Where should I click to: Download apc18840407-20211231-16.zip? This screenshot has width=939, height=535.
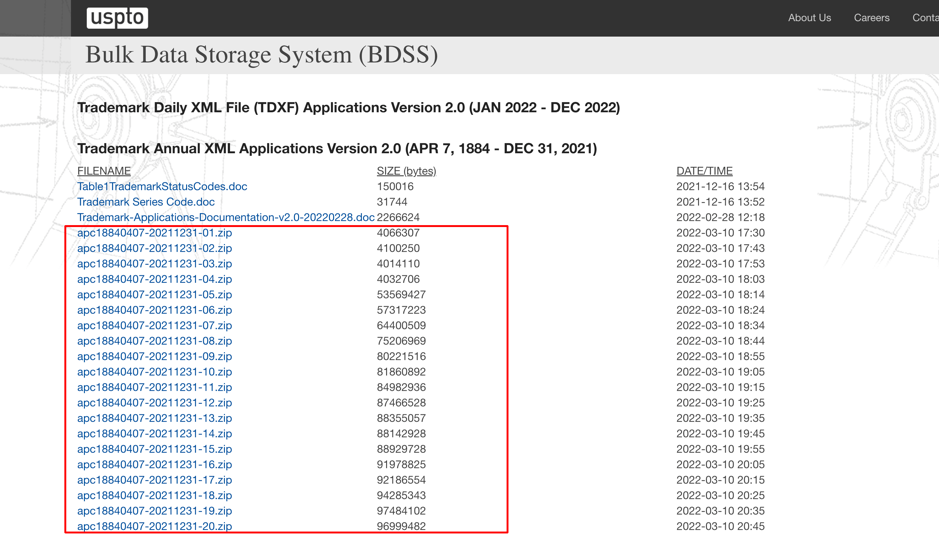(x=155, y=465)
